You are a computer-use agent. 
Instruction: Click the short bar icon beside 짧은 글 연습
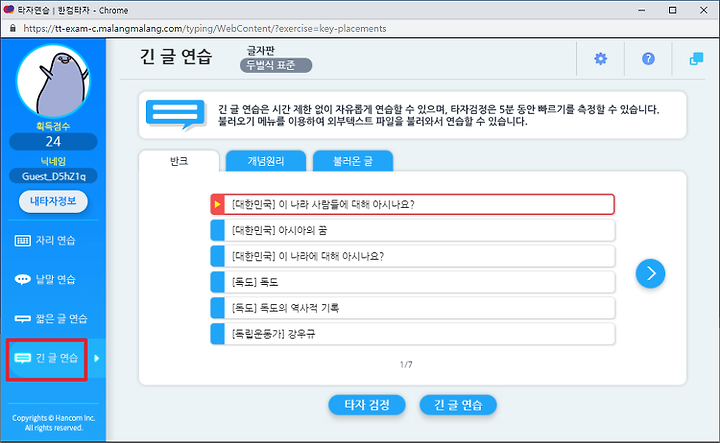click(x=22, y=319)
